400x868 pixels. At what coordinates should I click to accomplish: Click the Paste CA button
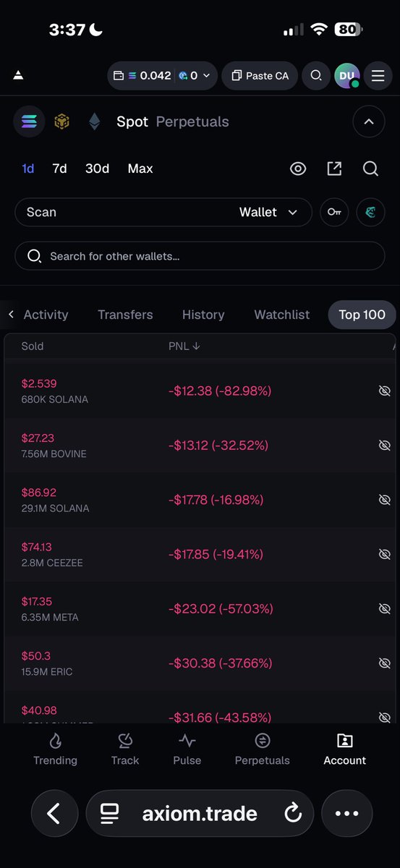click(x=260, y=76)
